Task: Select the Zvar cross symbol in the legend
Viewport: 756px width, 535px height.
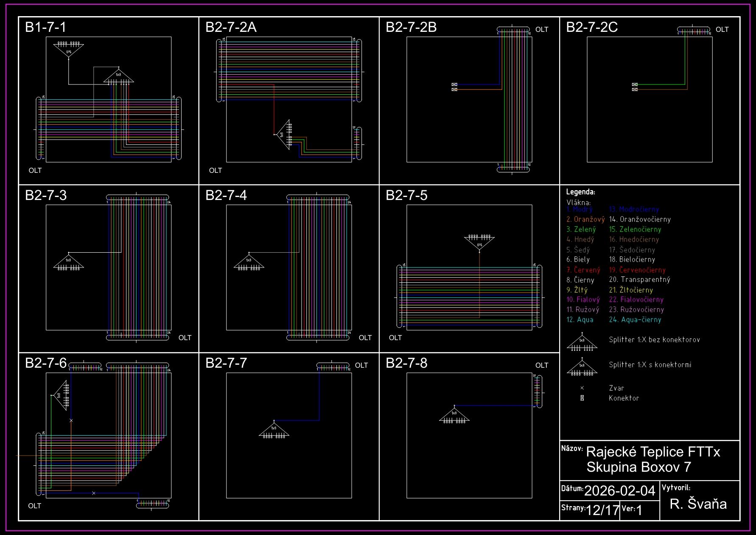Action: (582, 388)
